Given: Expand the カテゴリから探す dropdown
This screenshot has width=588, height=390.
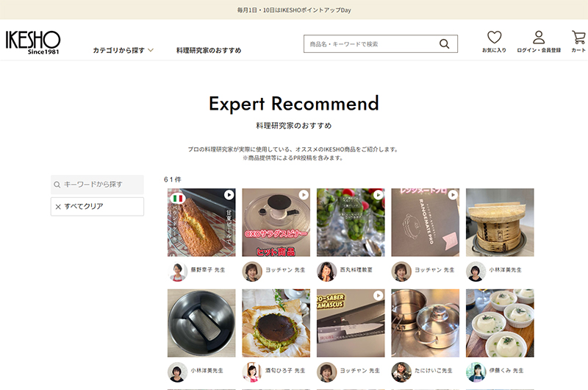Looking at the screenshot, I should tap(123, 50).
